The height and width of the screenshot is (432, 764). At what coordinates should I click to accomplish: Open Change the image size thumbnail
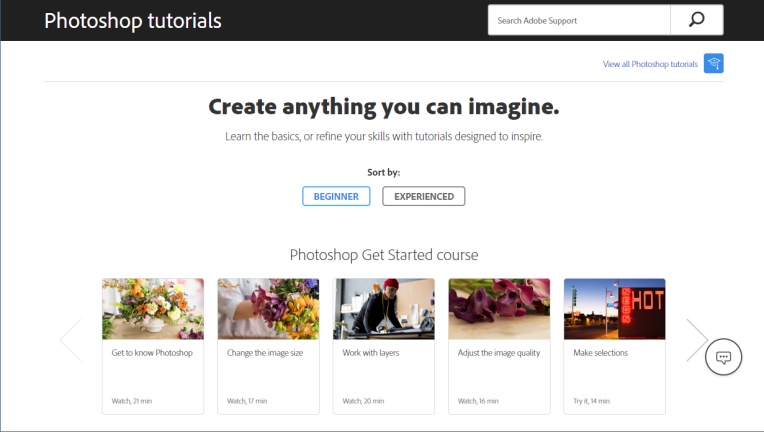268,309
